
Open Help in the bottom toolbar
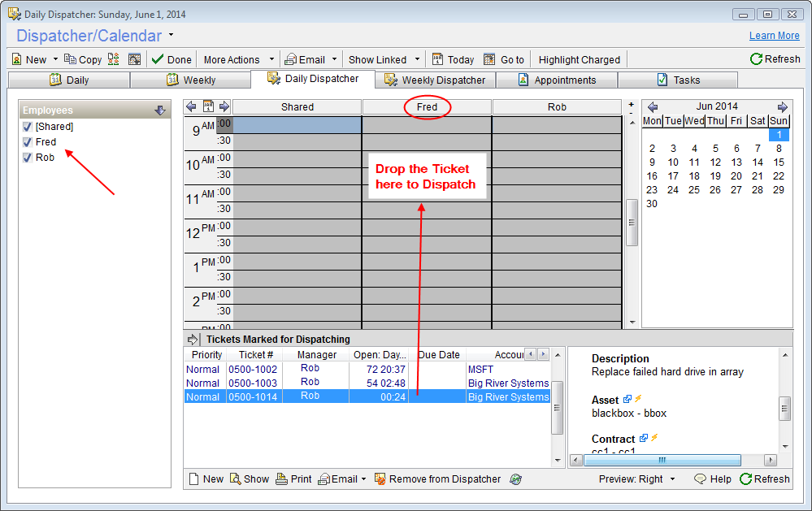[x=713, y=479]
